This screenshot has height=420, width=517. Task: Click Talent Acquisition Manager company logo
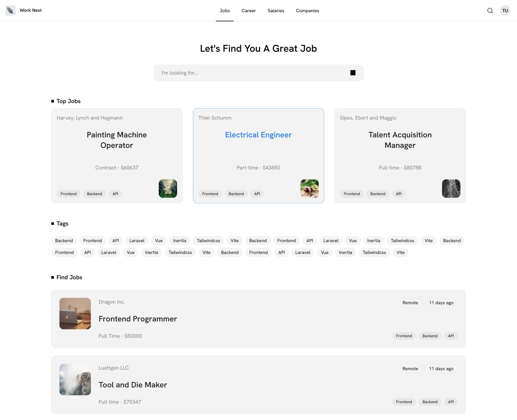coord(451,189)
